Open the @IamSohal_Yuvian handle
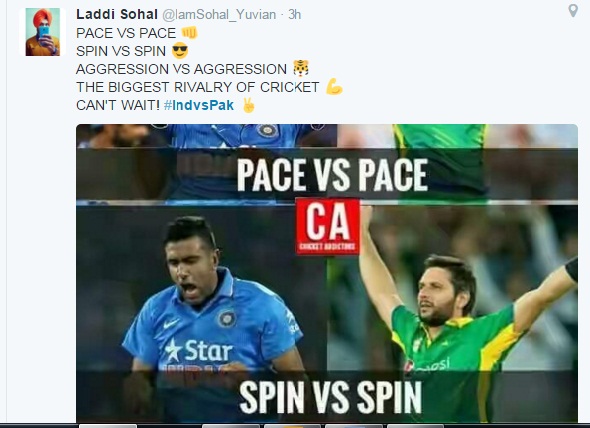The width and height of the screenshot is (590, 428). pyautogui.click(x=219, y=15)
